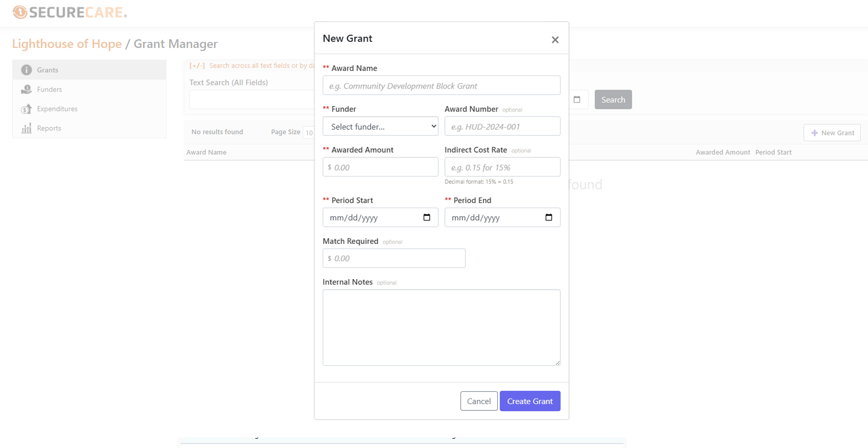Focus the Indirect Cost Rate field

[x=502, y=167]
